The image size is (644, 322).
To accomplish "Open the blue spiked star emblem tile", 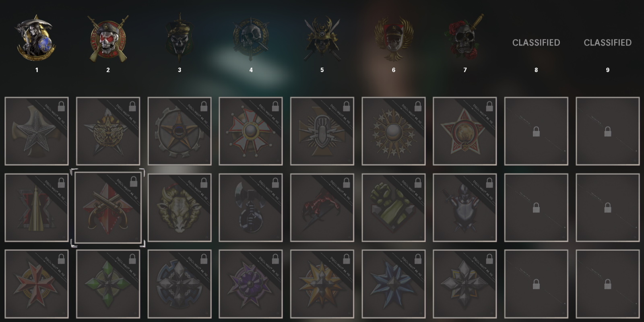I will coord(394,284).
